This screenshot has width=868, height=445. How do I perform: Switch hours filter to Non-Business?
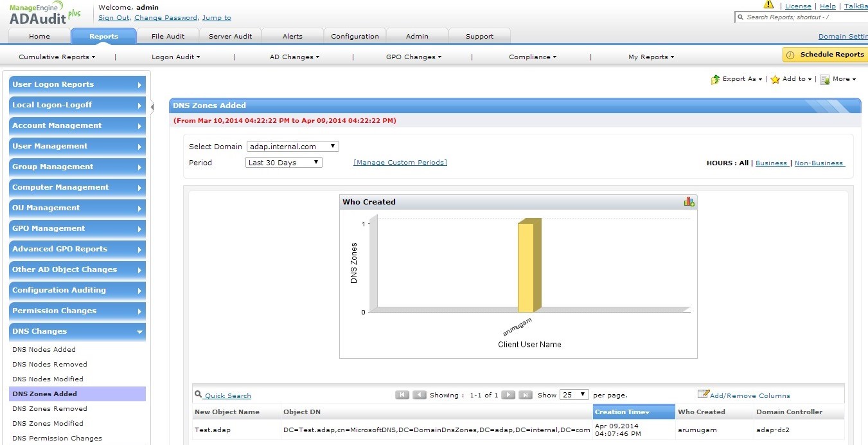(x=819, y=163)
